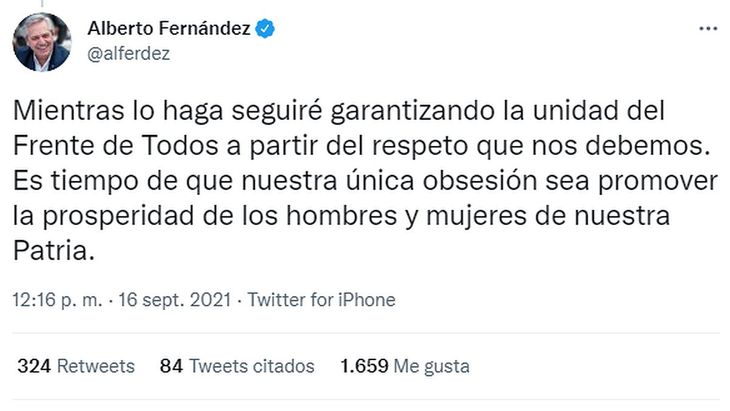Click the 84 quote count number
The width and height of the screenshot is (730, 411).
171,366
